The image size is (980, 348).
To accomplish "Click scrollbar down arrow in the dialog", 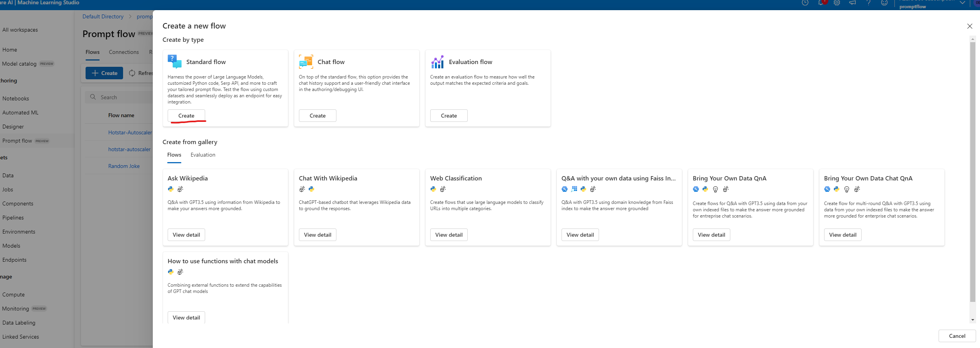I will [973, 320].
